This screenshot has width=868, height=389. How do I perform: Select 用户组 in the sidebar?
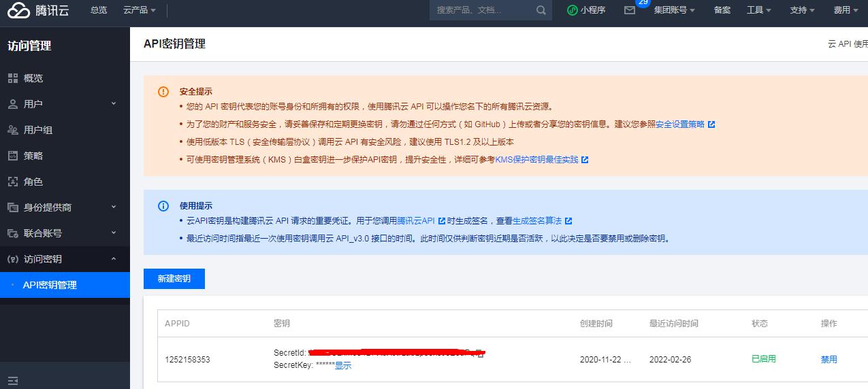tap(38, 130)
